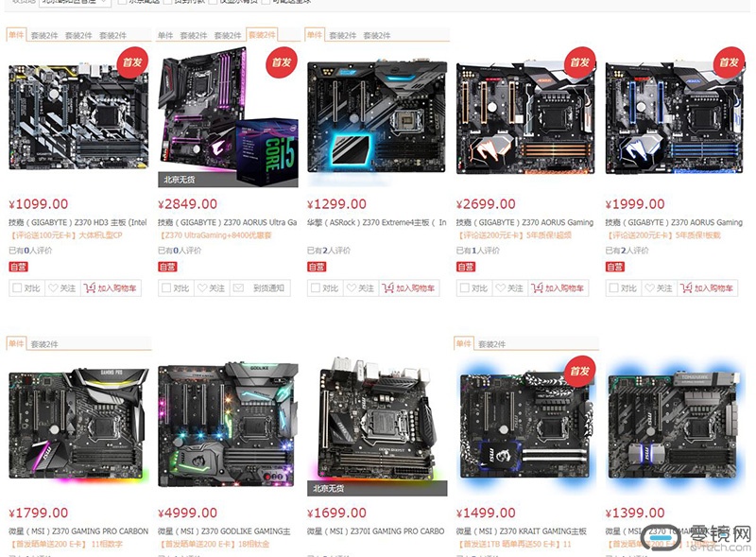
Task: Select the 套装2件 tab above the MSI GAMING PRO CARBON
Action: click(x=44, y=344)
